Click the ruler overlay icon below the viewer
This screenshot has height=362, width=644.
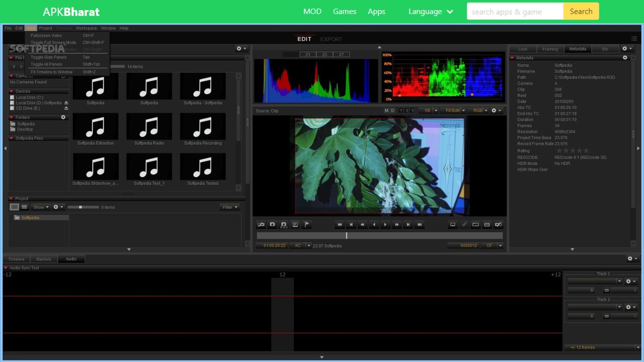click(x=487, y=225)
